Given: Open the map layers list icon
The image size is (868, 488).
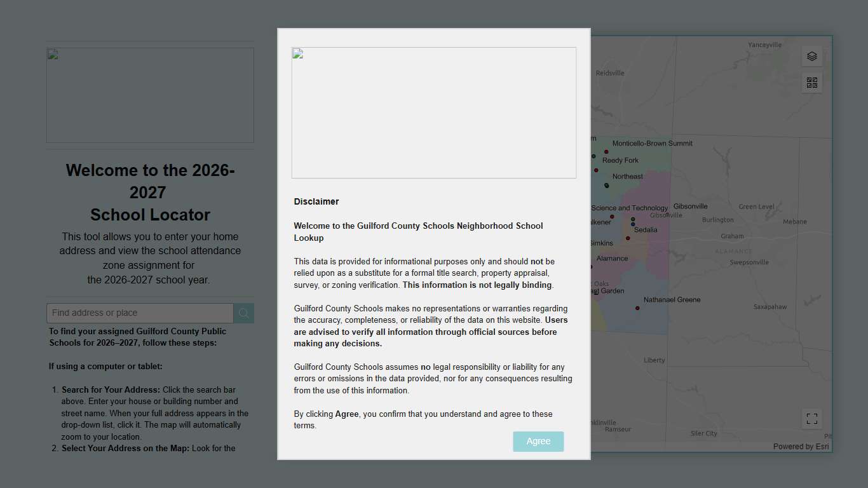Looking at the screenshot, I should [811, 56].
